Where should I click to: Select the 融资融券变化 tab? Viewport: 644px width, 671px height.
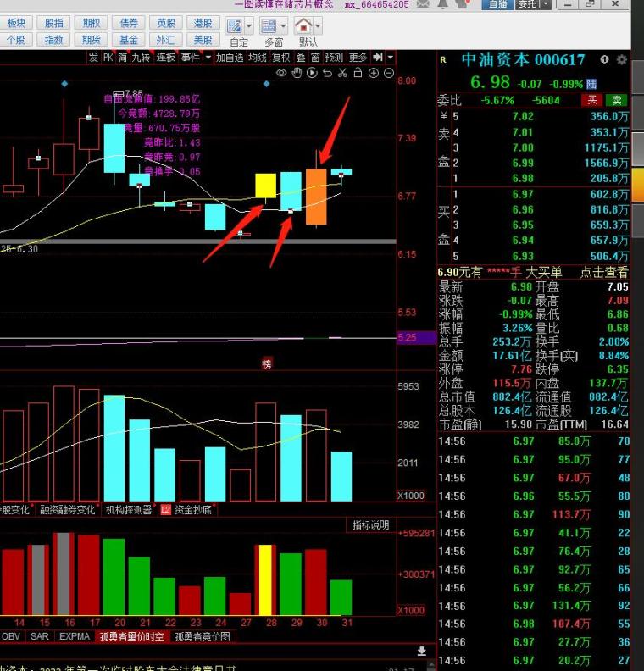68,510
